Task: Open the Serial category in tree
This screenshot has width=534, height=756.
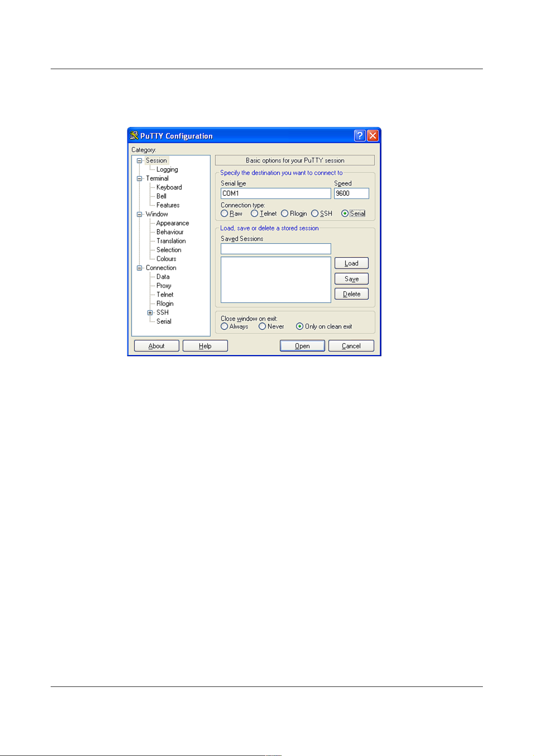Action: click(x=164, y=322)
